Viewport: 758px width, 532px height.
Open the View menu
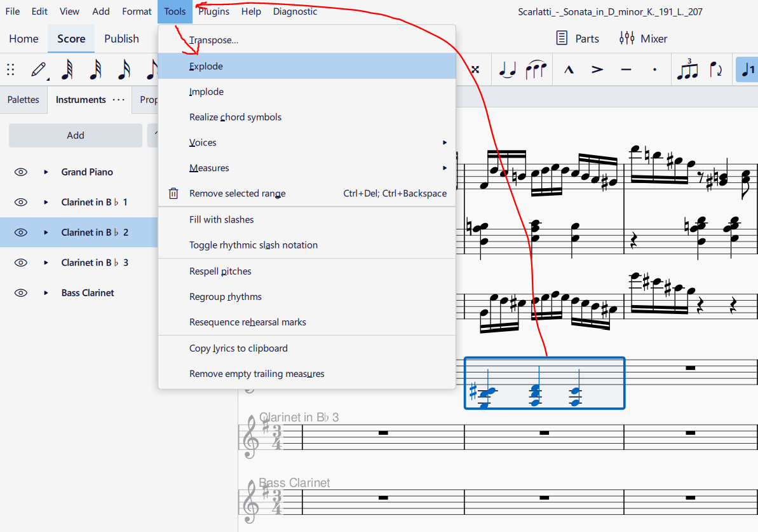(x=70, y=11)
